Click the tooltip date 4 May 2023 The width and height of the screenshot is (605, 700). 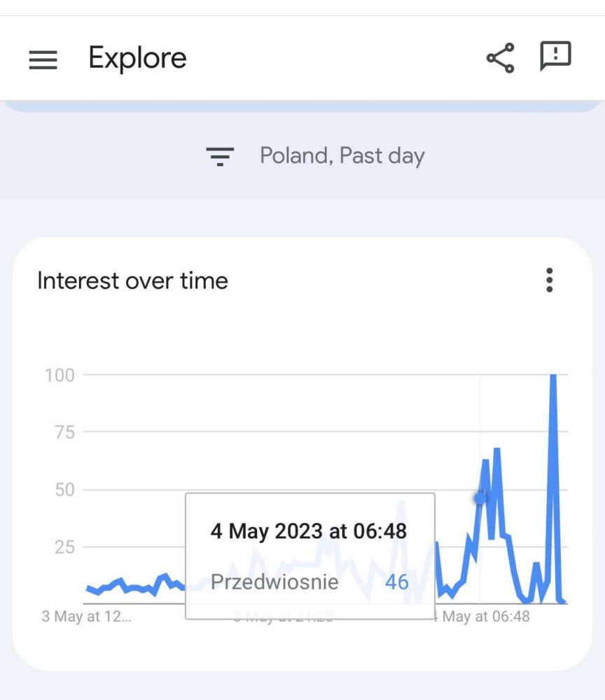(x=267, y=531)
